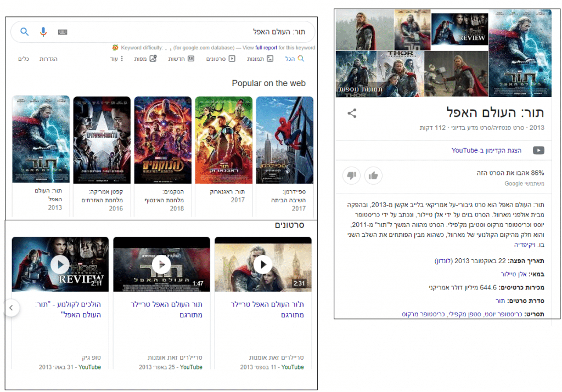
Task: Open the video title dated 11 September 2013
Action: point(267,309)
